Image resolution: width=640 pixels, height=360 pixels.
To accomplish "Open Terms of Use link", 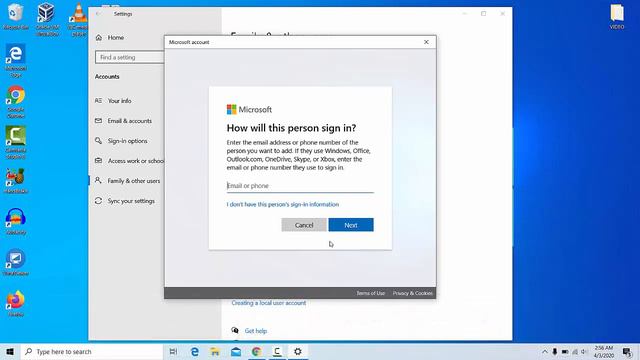I will [x=371, y=293].
